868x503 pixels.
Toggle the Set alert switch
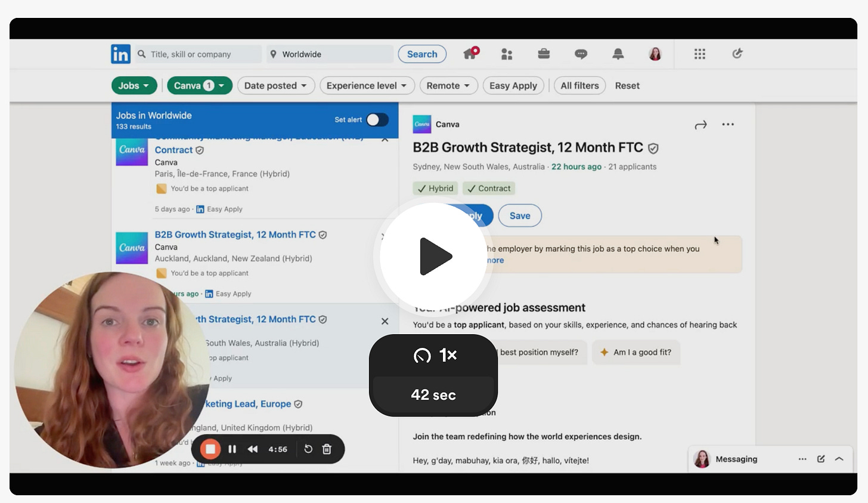(377, 120)
